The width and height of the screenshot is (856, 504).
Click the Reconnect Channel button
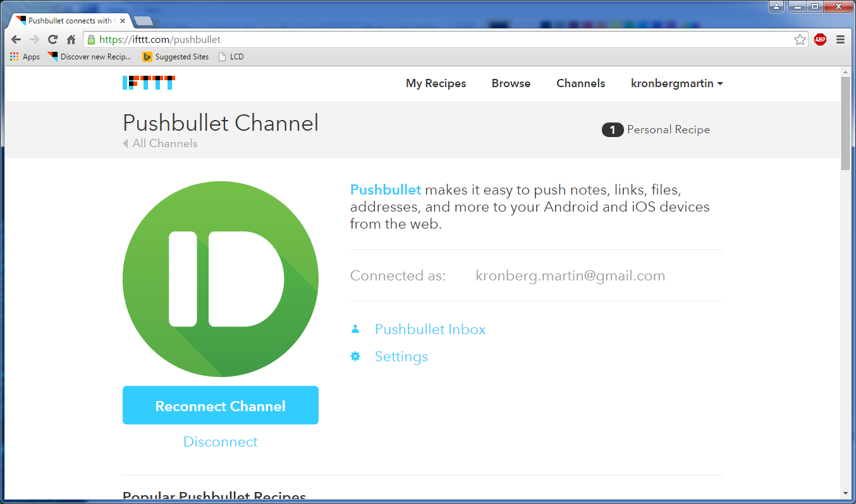(221, 405)
